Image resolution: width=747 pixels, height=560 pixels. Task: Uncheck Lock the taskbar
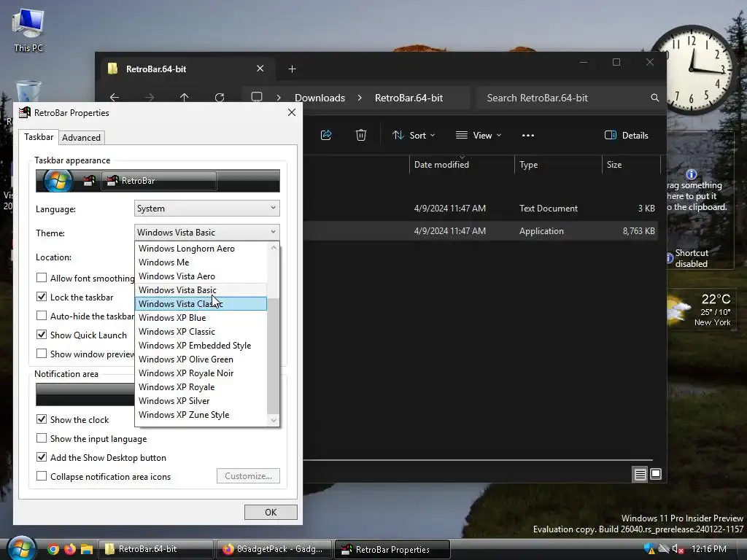42,297
